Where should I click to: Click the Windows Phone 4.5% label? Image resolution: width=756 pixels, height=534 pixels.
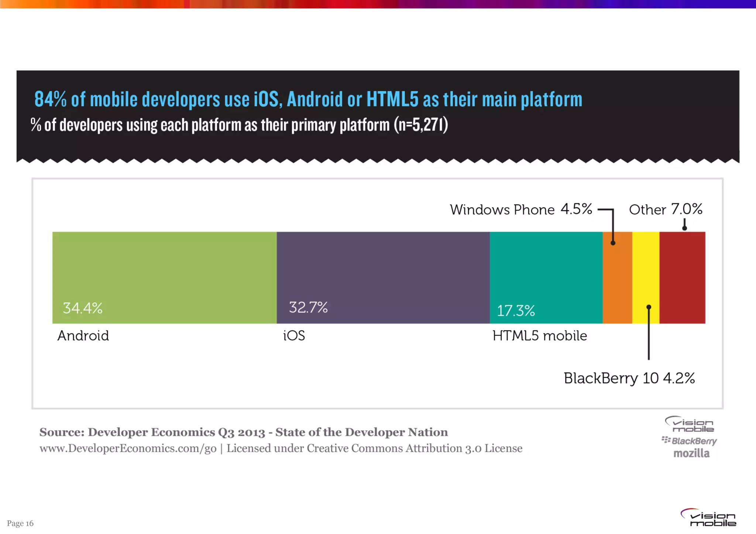(520, 209)
